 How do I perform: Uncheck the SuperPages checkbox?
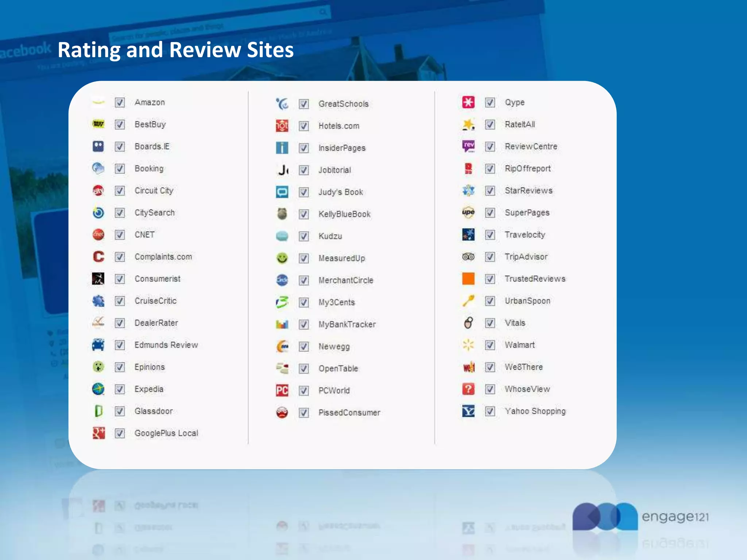pos(490,213)
